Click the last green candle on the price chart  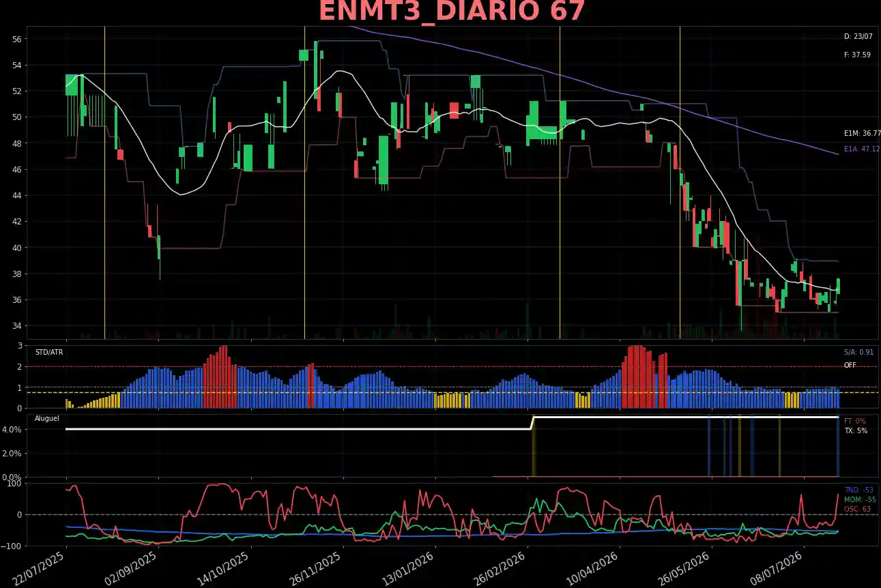[x=838, y=286]
